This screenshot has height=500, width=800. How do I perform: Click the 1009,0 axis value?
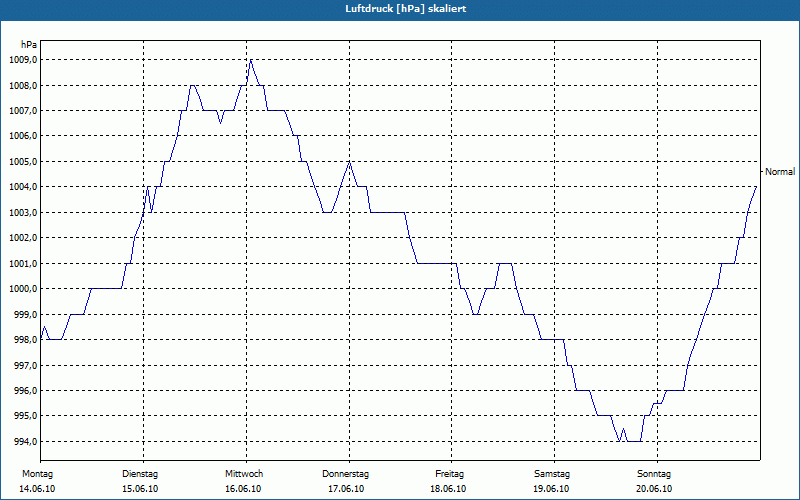(x=23, y=60)
